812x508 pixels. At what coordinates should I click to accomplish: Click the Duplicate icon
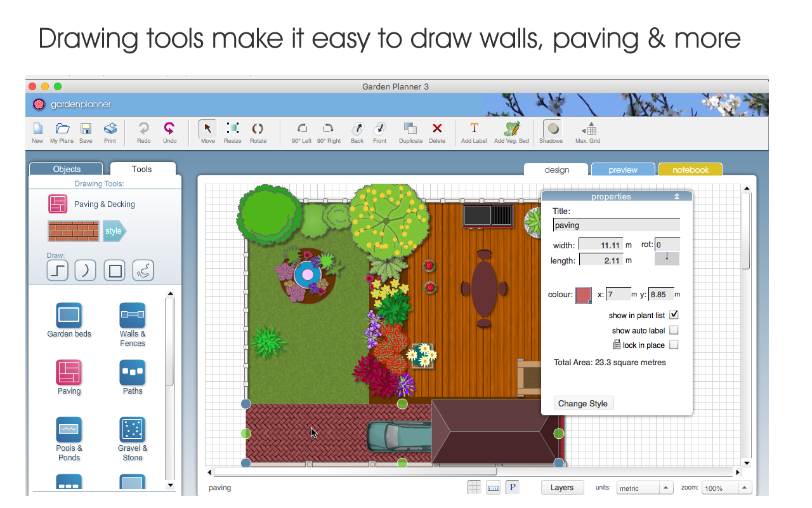coord(410,129)
